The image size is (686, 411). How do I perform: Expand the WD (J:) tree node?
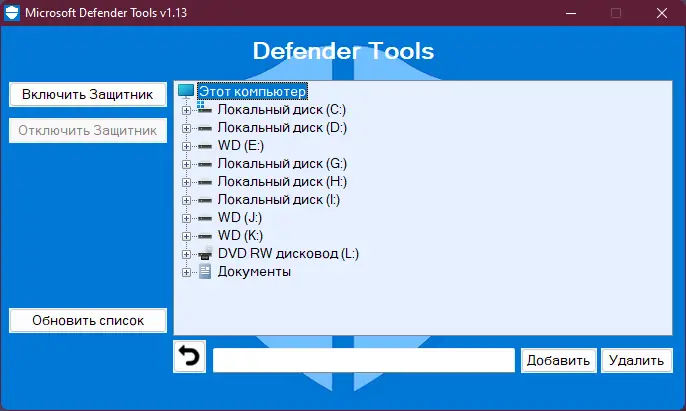(186, 218)
